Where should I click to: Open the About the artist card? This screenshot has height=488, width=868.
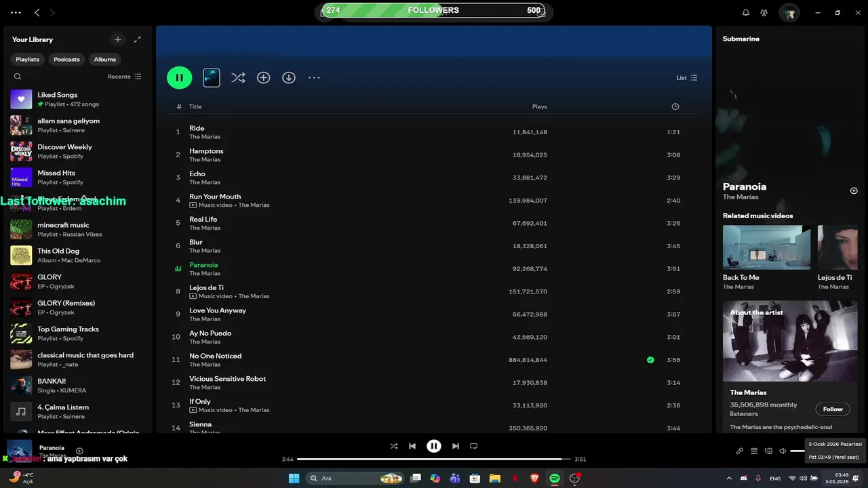(x=790, y=366)
